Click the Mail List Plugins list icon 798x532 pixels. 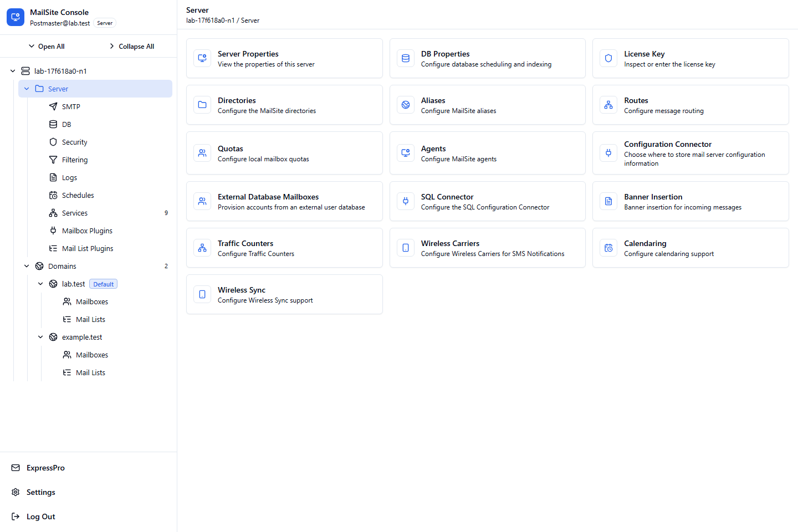point(53,248)
